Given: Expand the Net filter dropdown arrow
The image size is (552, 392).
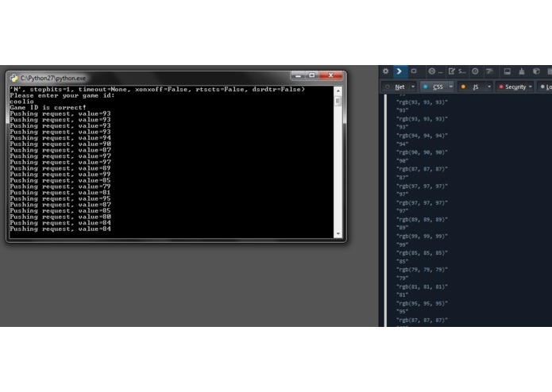Looking at the screenshot, I should 413,86.
